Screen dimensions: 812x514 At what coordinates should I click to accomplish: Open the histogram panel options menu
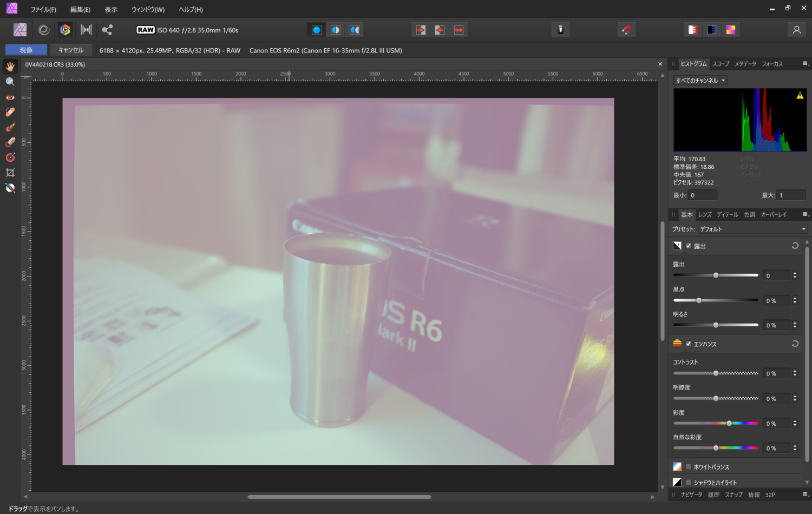click(x=804, y=63)
